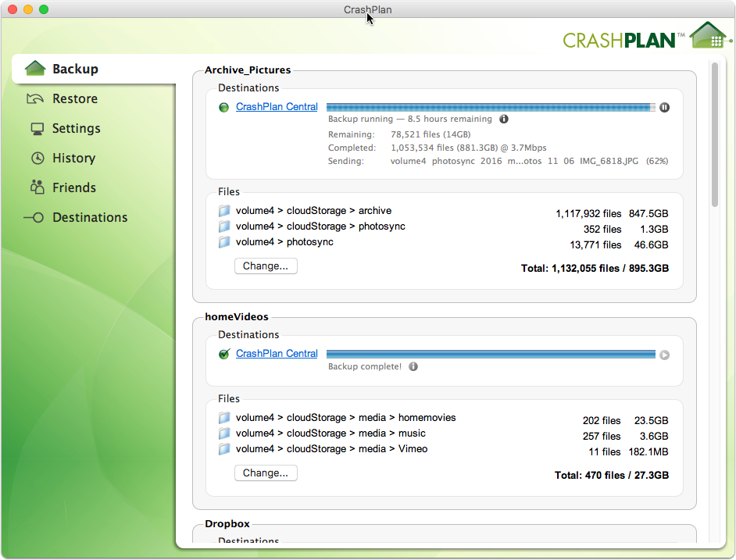
Task: Click the green house Backup icon
Action: pos(35,69)
